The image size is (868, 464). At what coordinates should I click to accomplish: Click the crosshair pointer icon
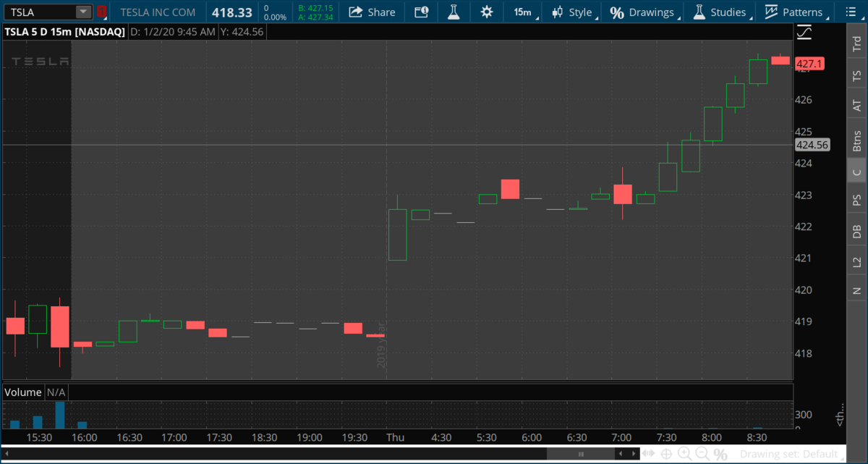pos(666,454)
